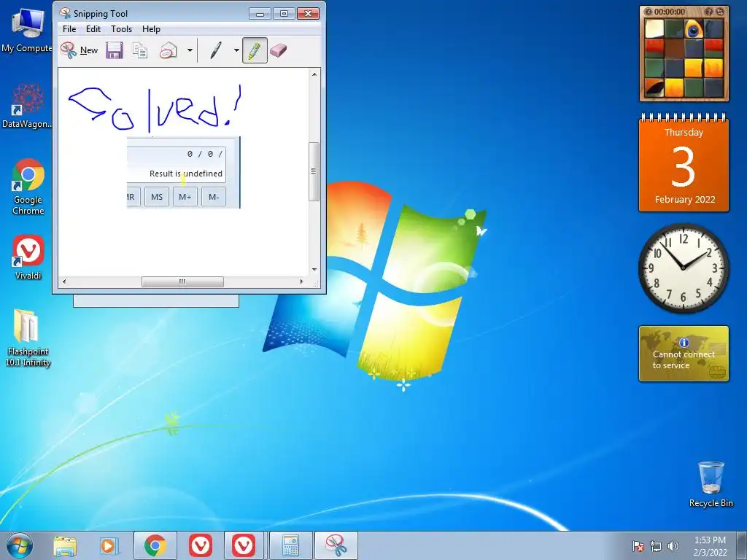Image resolution: width=747 pixels, height=560 pixels.
Task: Send snip via email envelope icon
Action: click(169, 50)
